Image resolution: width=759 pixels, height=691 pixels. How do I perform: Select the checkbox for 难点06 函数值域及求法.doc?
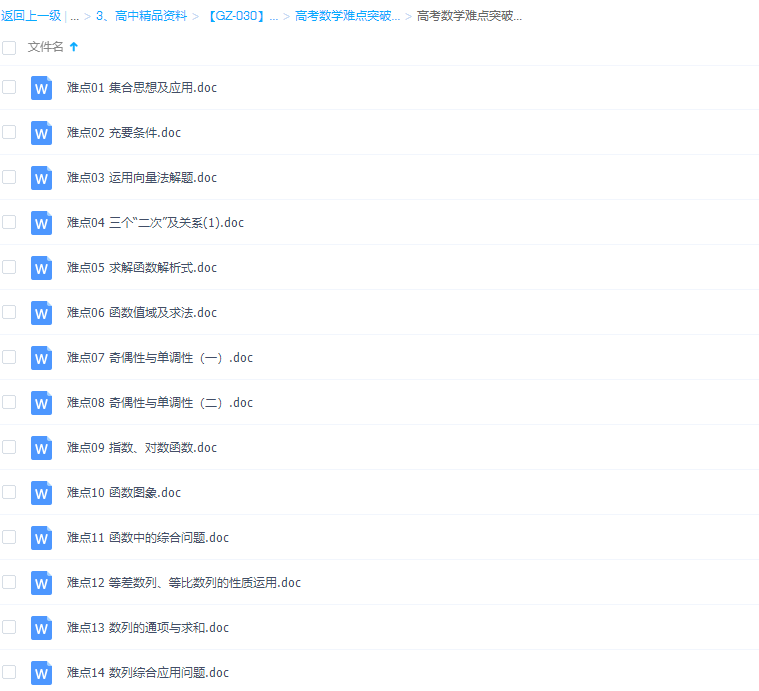coord(9,312)
